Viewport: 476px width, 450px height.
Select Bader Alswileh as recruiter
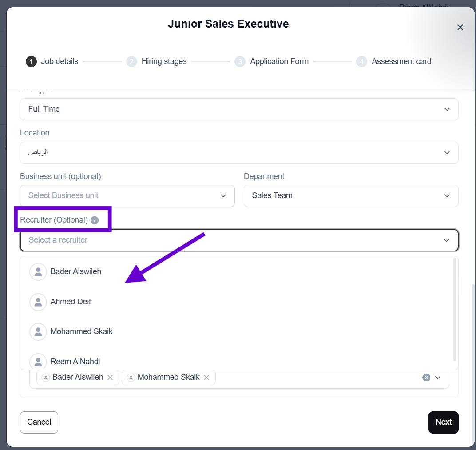(x=76, y=272)
